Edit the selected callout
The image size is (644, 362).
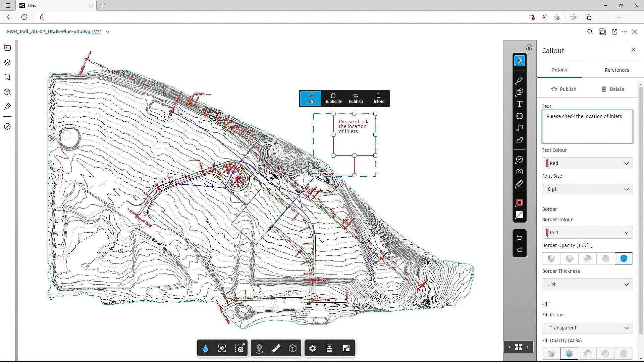[311, 99]
